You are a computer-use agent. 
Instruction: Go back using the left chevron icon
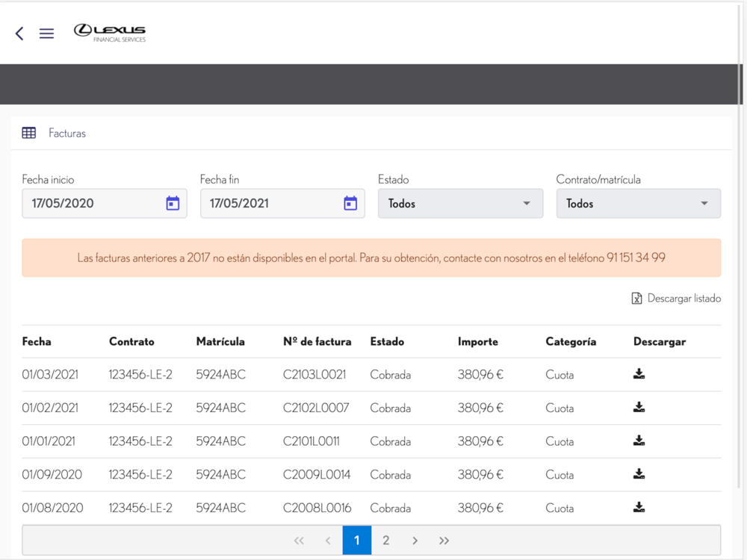[x=19, y=34]
